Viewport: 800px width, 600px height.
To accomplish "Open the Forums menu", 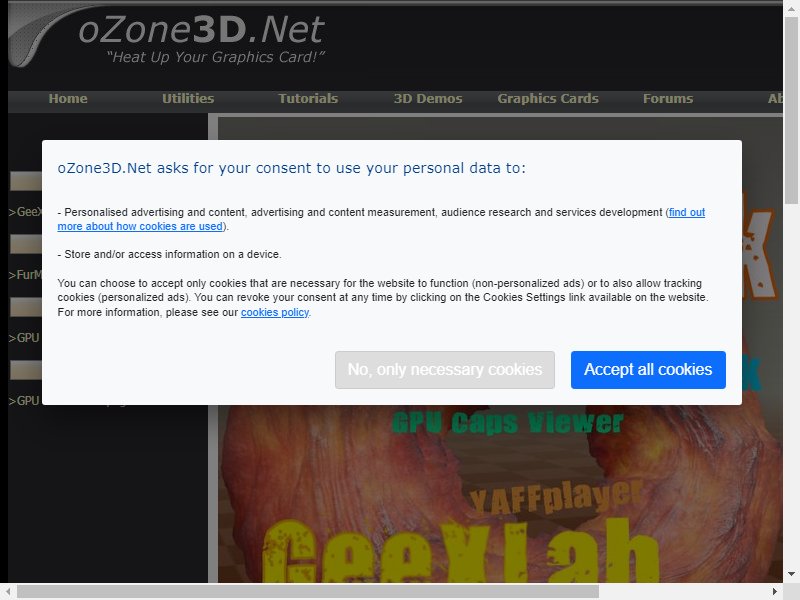I will coord(668,98).
